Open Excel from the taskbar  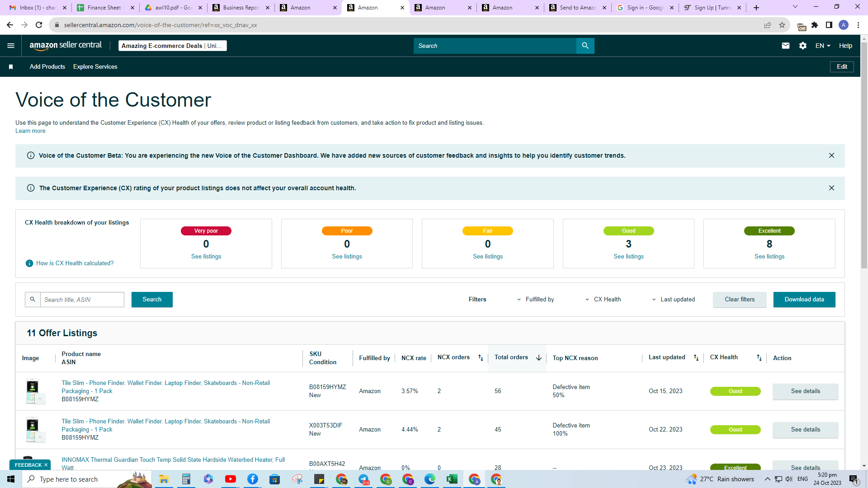pyautogui.click(x=452, y=479)
